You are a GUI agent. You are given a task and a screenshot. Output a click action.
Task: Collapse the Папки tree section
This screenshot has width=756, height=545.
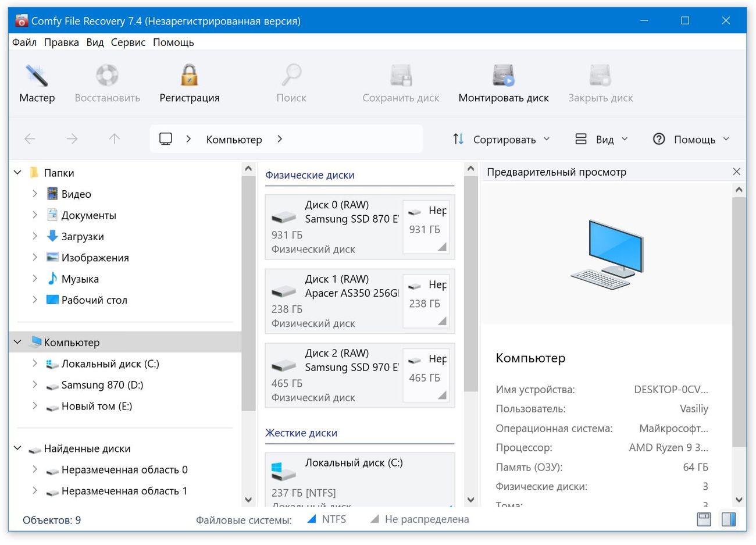(x=17, y=173)
